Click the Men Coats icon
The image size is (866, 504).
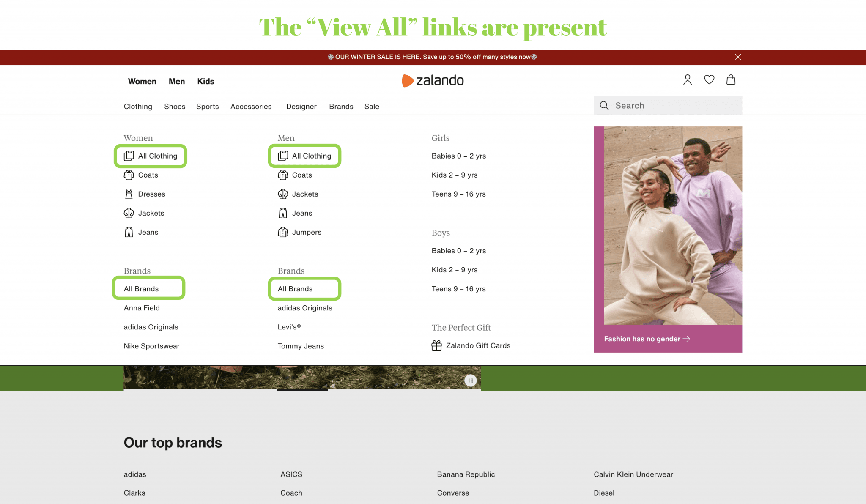283,175
